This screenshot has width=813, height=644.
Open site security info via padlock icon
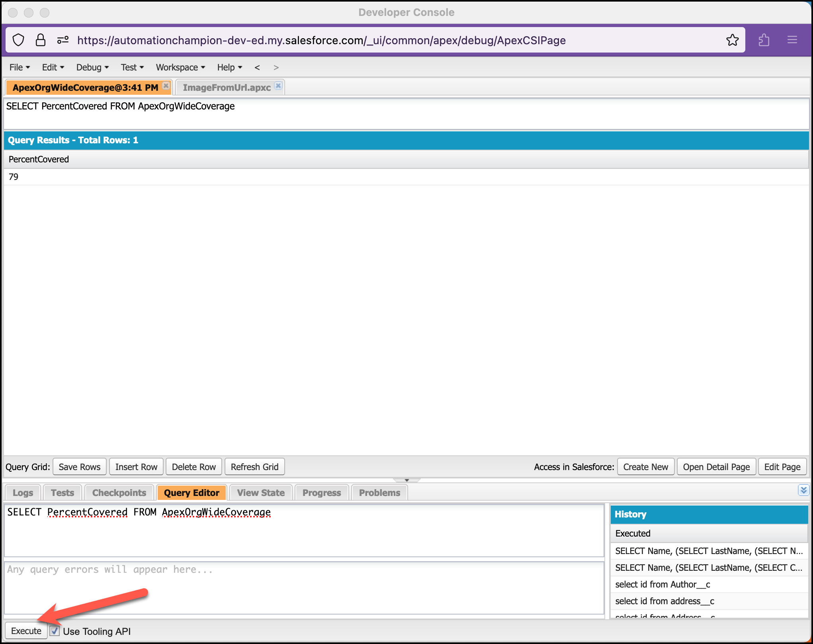[x=41, y=40]
